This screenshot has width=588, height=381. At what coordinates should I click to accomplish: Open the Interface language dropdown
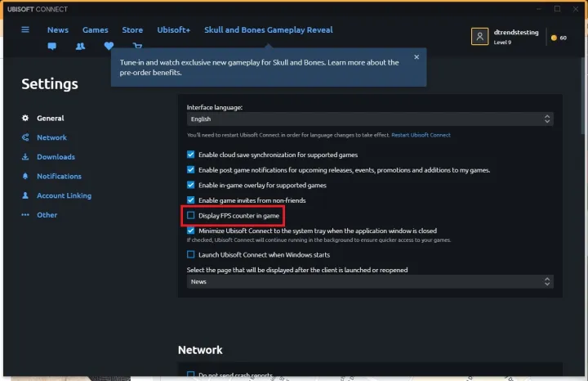pos(370,119)
